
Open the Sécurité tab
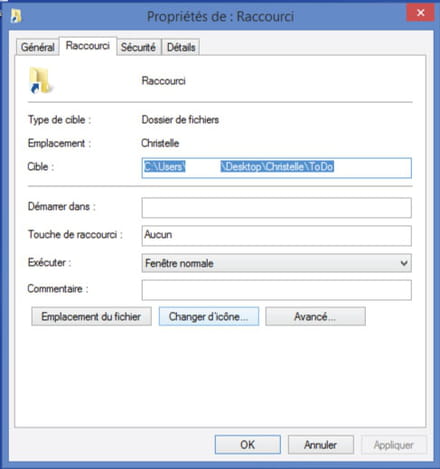tap(138, 47)
